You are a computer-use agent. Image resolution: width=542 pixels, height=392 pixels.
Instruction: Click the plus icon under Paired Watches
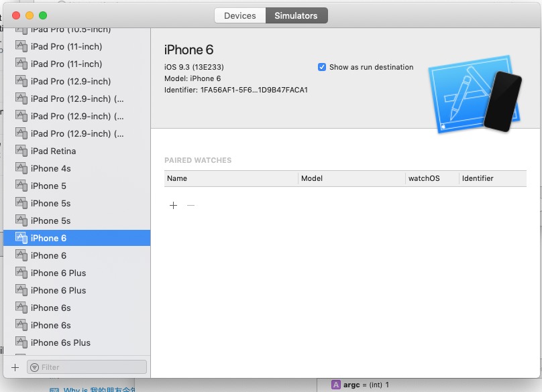[x=173, y=206]
